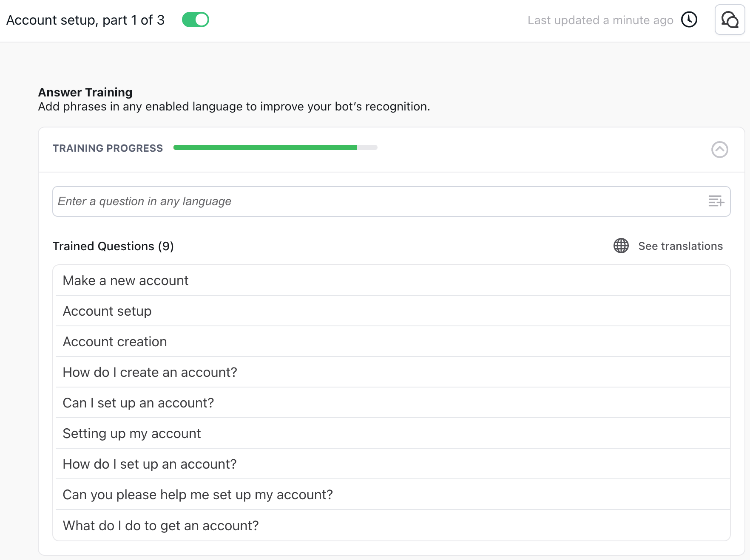This screenshot has height=560, width=750.
Task: Click the globe translations icon
Action: point(621,246)
